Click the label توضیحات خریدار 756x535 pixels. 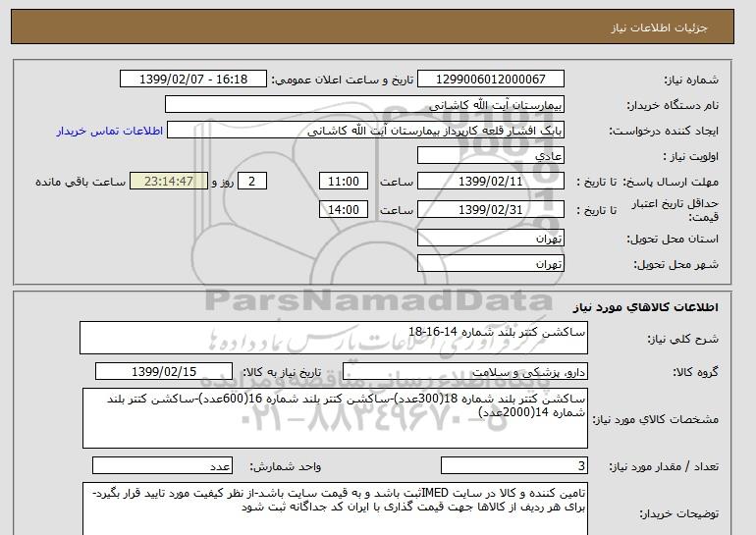(x=678, y=514)
